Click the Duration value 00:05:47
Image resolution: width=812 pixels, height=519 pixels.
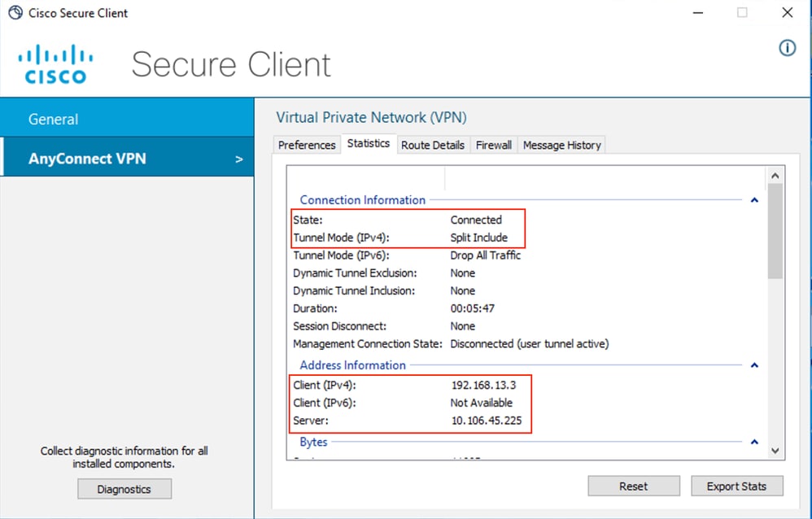(472, 308)
